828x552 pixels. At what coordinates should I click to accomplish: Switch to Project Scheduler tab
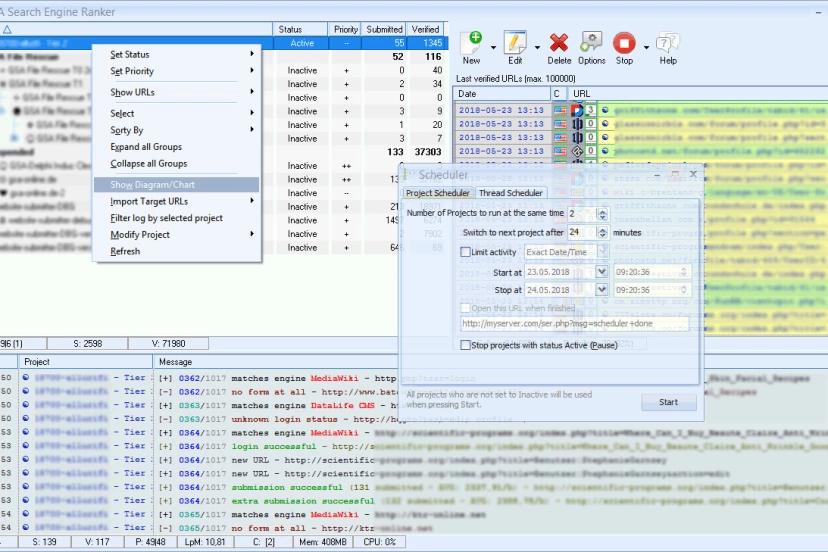click(437, 193)
